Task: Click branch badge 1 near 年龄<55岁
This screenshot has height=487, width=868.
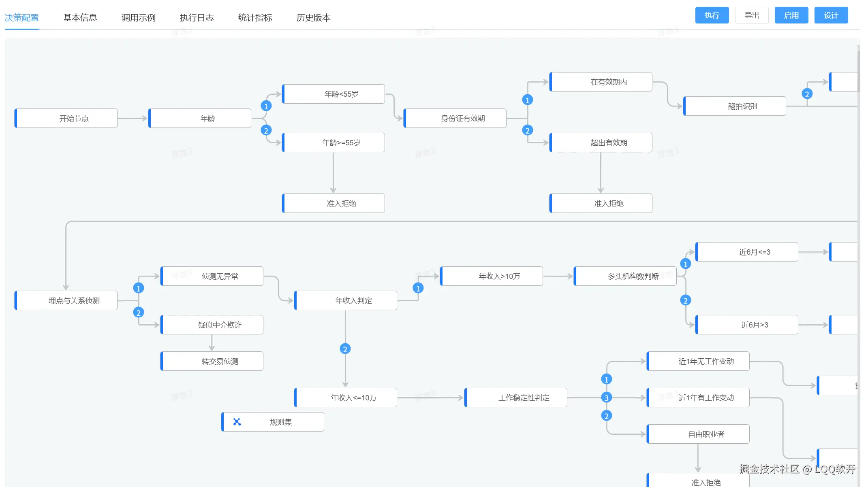Action: click(266, 106)
